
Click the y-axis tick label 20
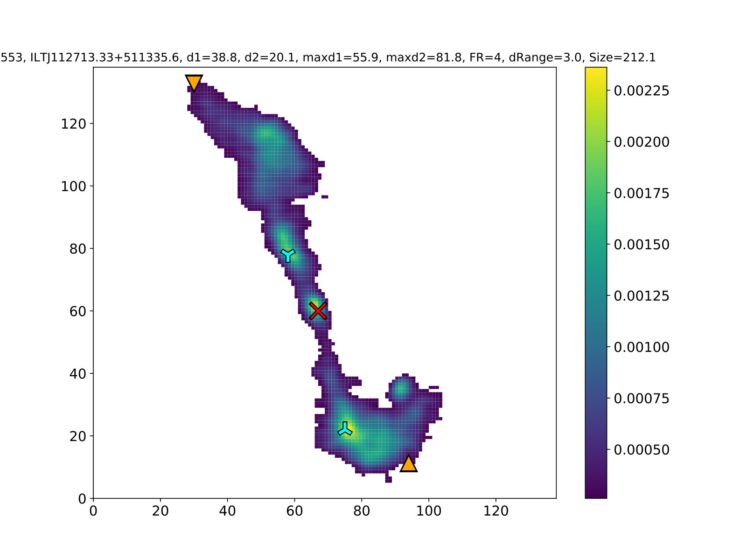[78, 437]
